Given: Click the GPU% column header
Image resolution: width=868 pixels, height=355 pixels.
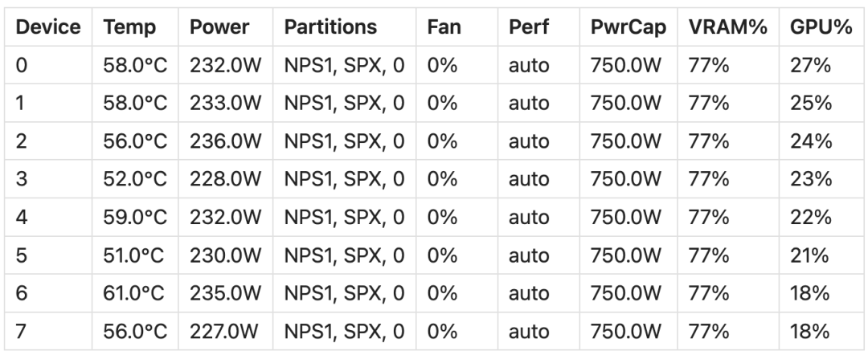Looking at the screenshot, I should (821, 27).
